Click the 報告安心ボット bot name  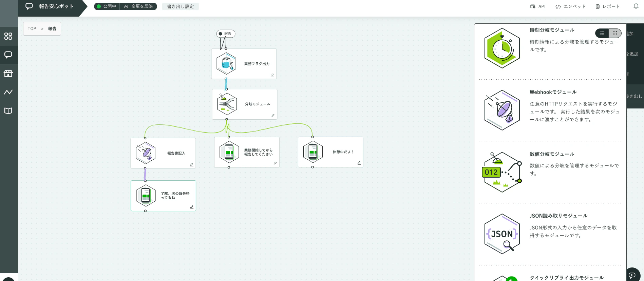tap(56, 6)
